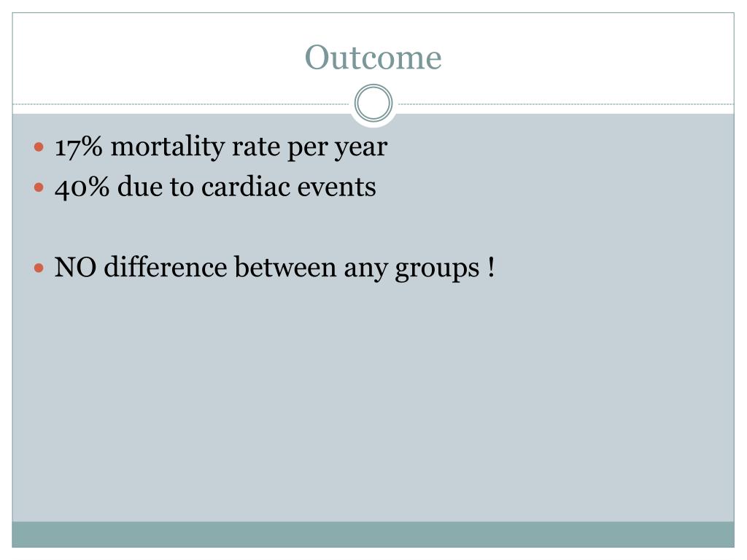This screenshot has height=560, width=747.
Task: Click the orange bullet beside 17% mortality
Action: click(39, 147)
